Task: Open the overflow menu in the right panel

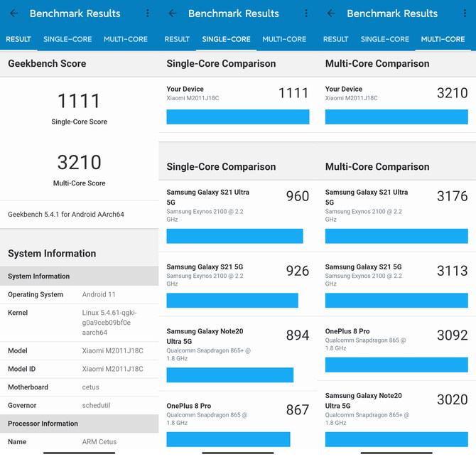Action: pyautogui.click(x=465, y=13)
